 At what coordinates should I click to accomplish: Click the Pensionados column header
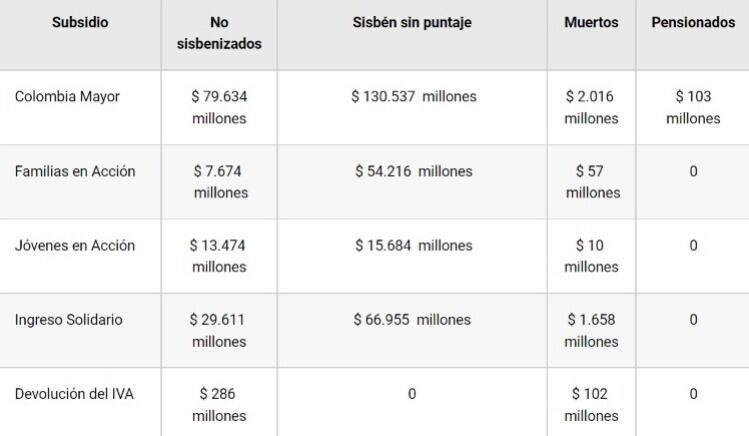pyautogui.click(x=693, y=22)
